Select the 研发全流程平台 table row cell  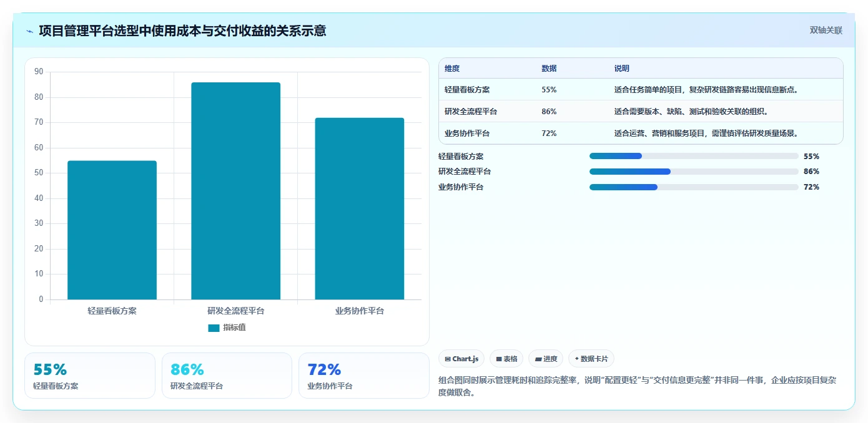(471, 112)
